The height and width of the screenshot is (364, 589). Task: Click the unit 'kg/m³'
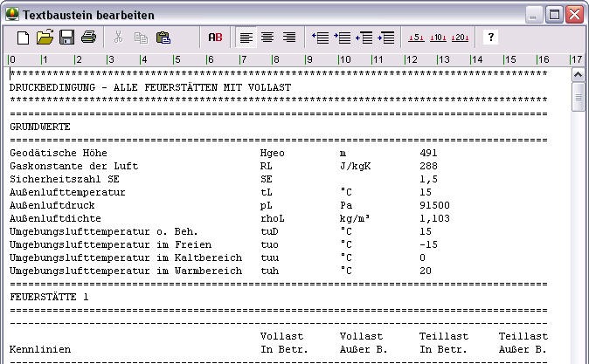pos(355,218)
